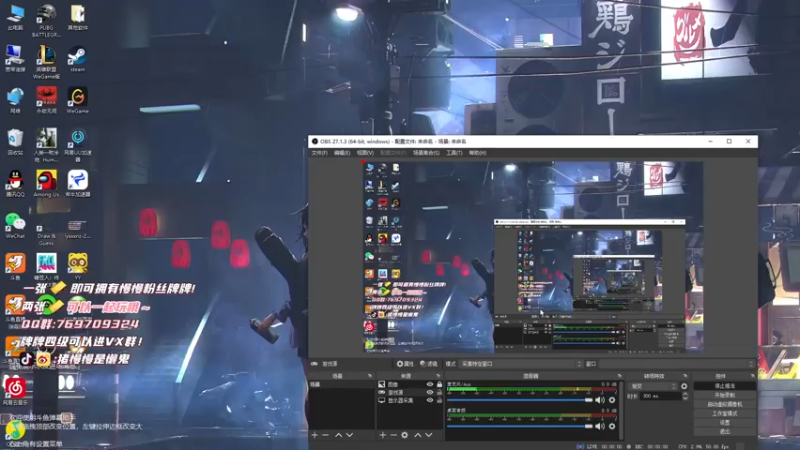The image size is (800, 450).
Task: Toggle lock on the 图像 source
Action: [x=439, y=384]
